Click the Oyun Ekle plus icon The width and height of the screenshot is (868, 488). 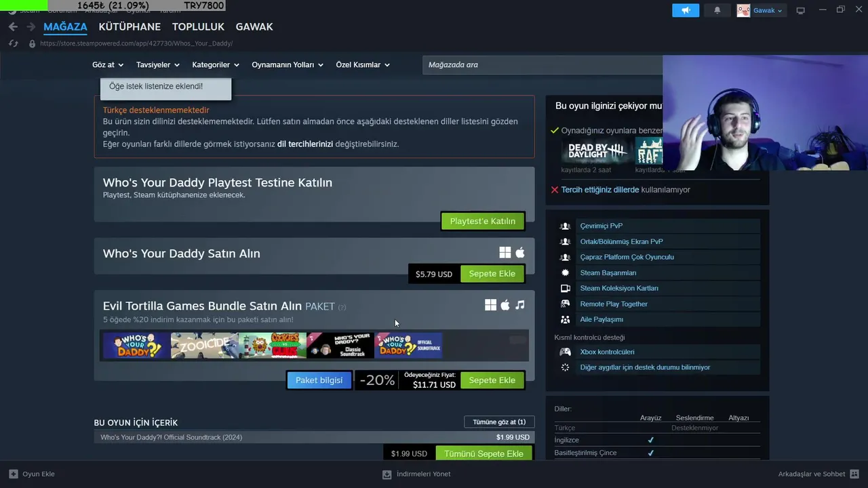point(14,474)
